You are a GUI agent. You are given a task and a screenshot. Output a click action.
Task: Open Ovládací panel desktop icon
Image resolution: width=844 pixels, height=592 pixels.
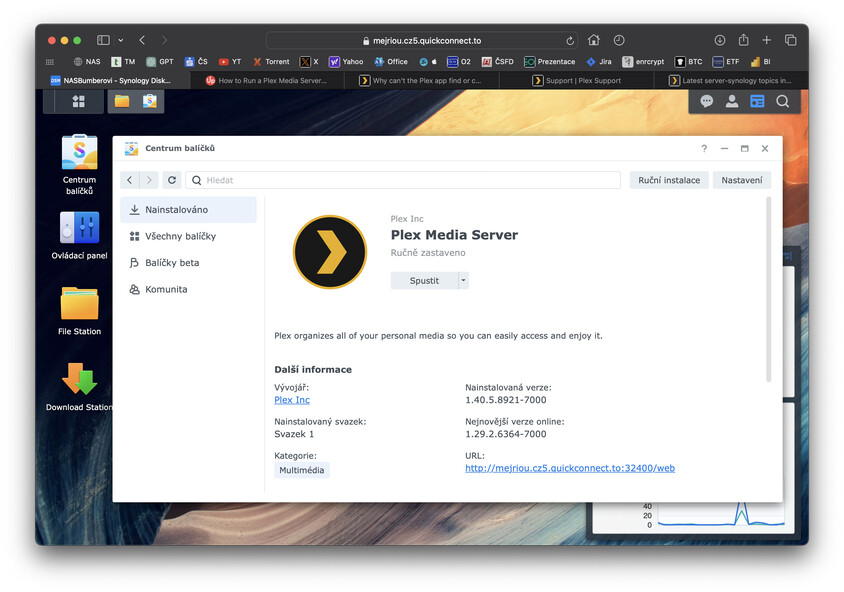click(x=79, y=235)
